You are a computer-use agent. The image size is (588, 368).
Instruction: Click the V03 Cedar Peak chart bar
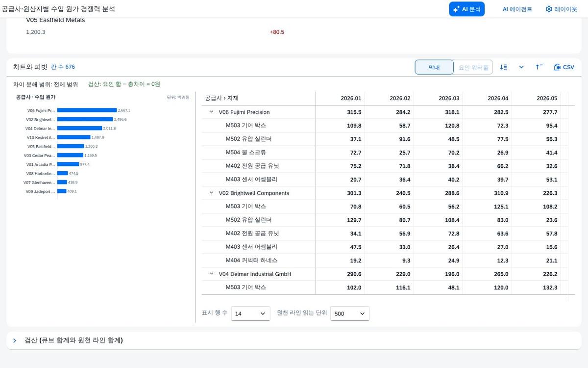point(70,155)
